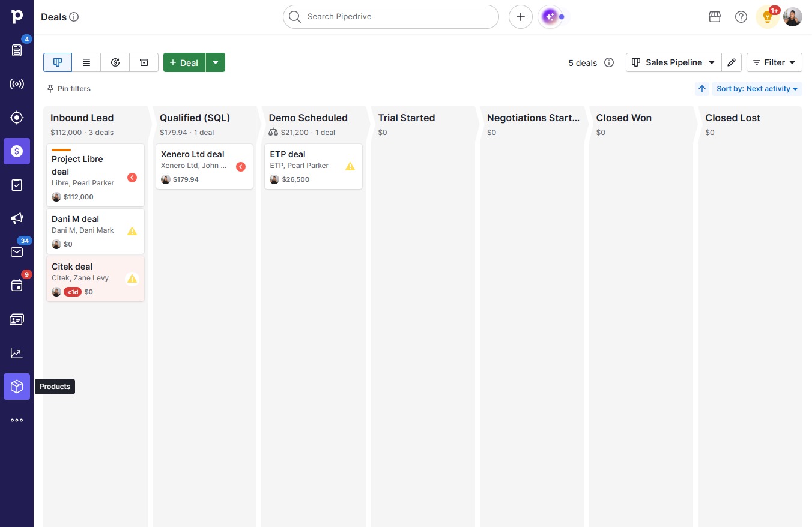The height and width of the screenshot is (527, 812).
Task: Click the Trial Started stage header
Action: tap(407, 118)
